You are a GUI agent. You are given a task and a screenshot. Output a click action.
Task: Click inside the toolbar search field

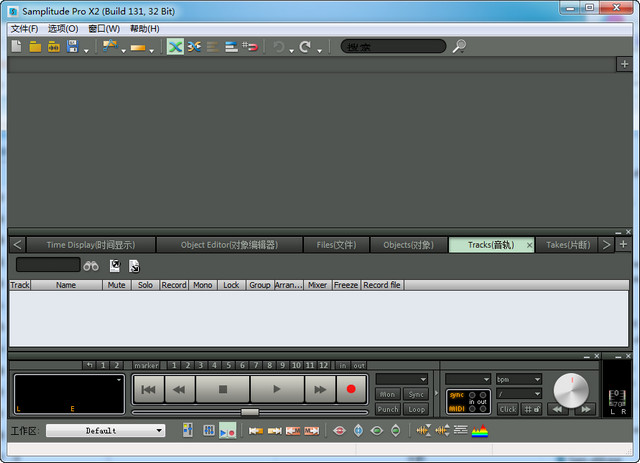pyautogui.click(x=393, y=47)
